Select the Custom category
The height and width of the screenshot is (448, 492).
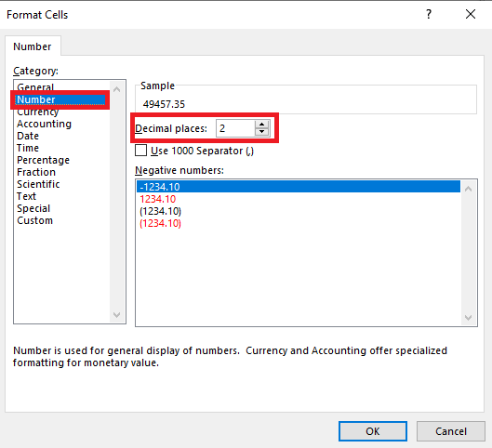tap(34, 220)
